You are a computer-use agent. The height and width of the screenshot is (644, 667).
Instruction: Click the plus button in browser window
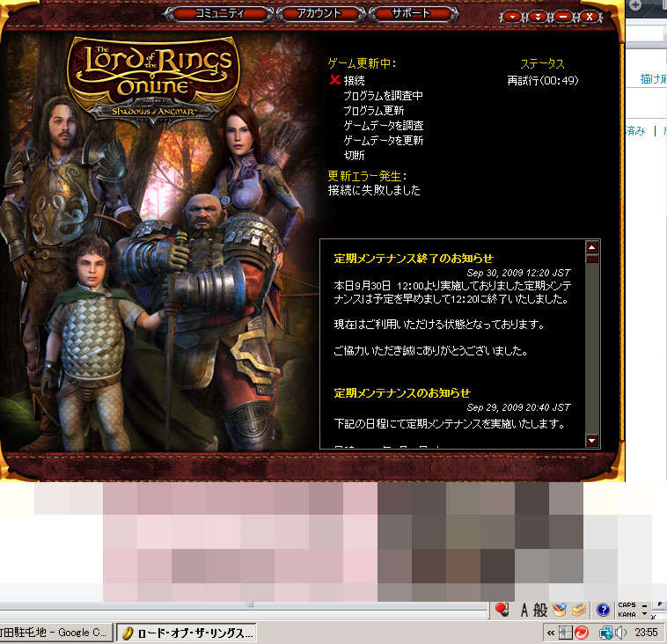[x=635, y=5]
